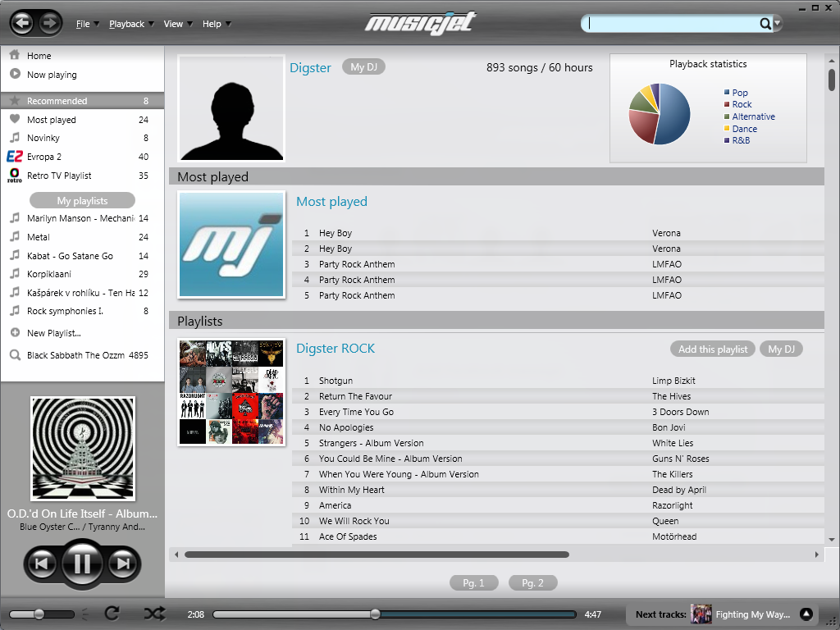Click the My DJ button beside Digster
Image resolution: width=840 pixels, height=630 pixels.
(363, 67)
